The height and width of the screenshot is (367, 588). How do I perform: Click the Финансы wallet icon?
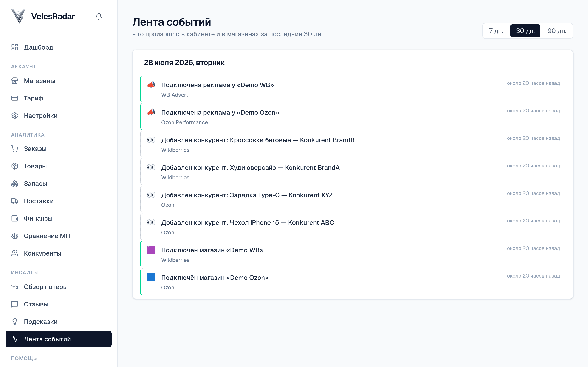pos(14,218)
